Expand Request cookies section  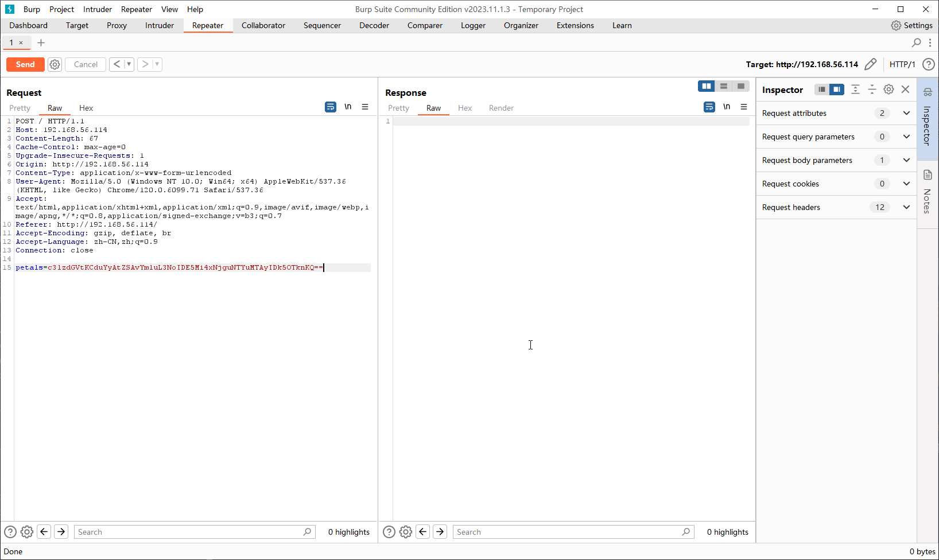click(836, 184)
